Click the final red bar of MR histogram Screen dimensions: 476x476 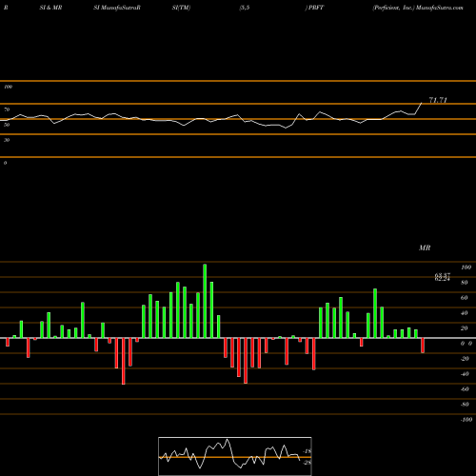tap(423, 346)
